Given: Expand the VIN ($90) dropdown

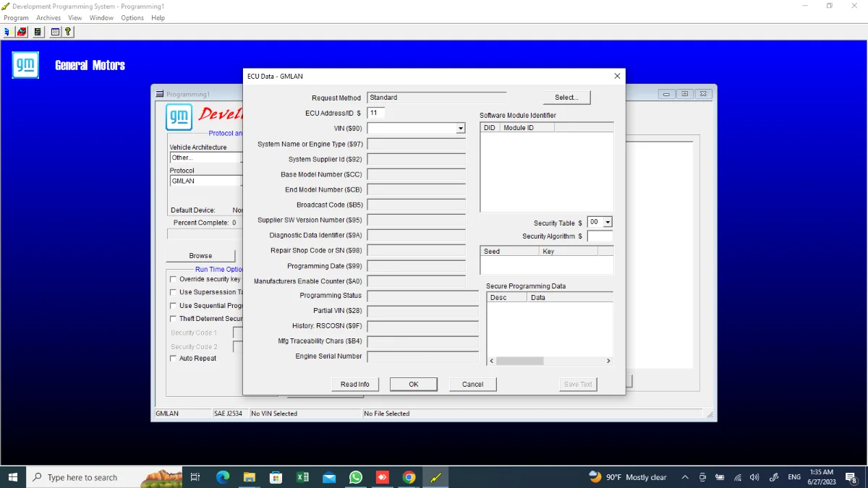Looking at the screenshot, I should (x=460, y=129).
